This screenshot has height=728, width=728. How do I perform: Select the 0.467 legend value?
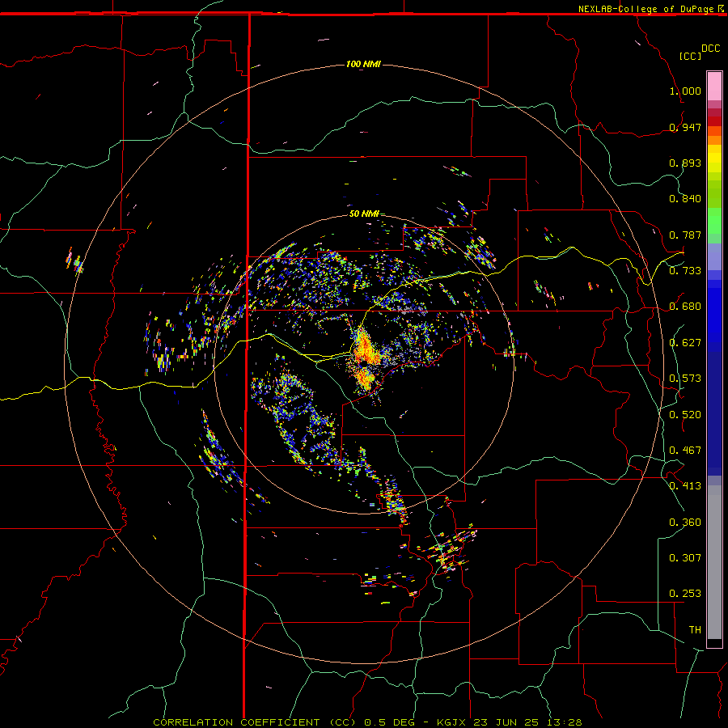point(685,451)
